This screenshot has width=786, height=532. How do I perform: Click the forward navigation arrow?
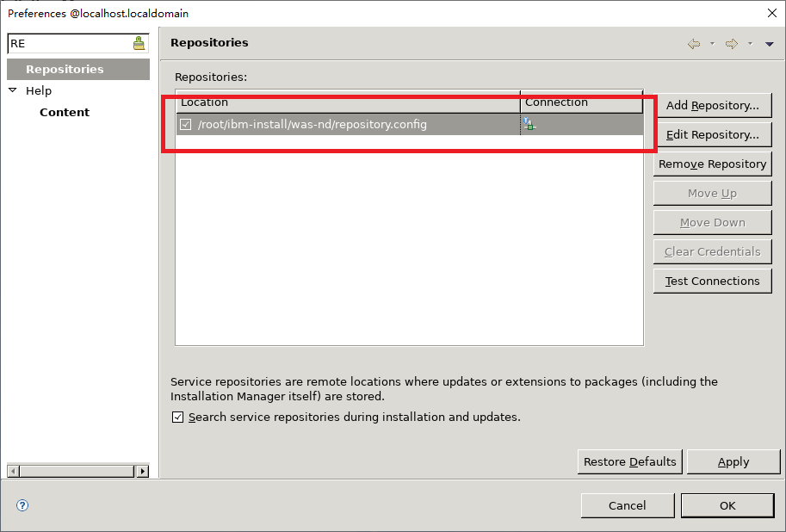[732, 44]
